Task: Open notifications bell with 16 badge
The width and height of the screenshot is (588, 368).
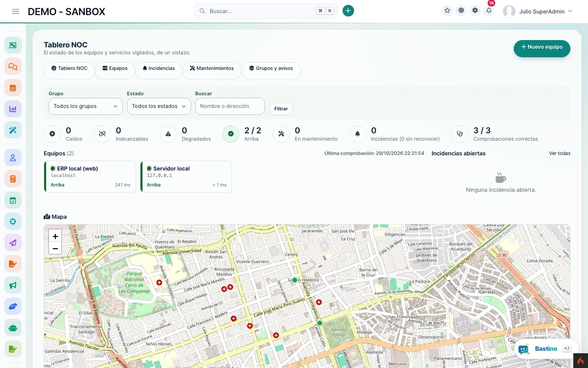Action: tap(489, 11)
